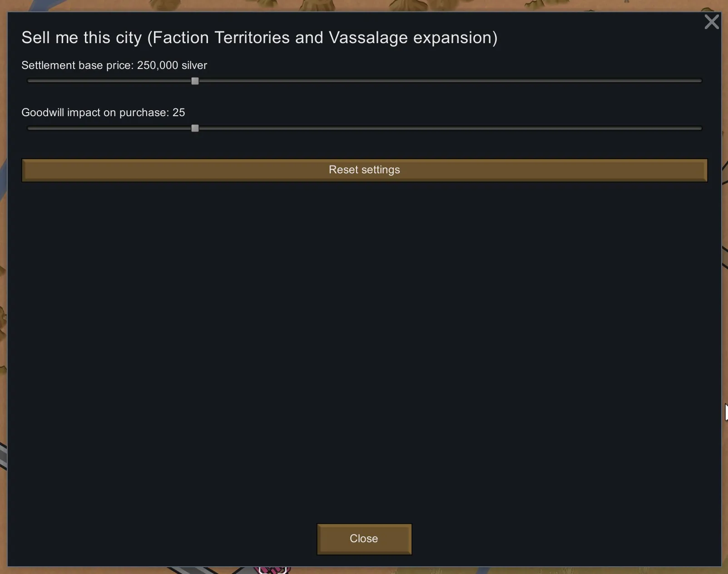Set Settlement base price slider to far left end
The height and width of the screenshot is (574, 728).
pos(29,81)
